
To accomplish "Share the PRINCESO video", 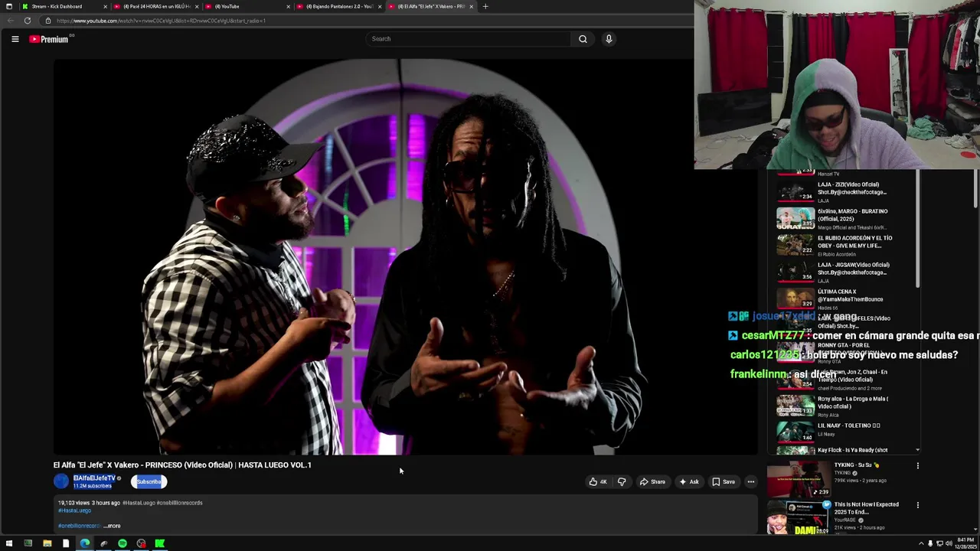I will [x=652, y=481].
